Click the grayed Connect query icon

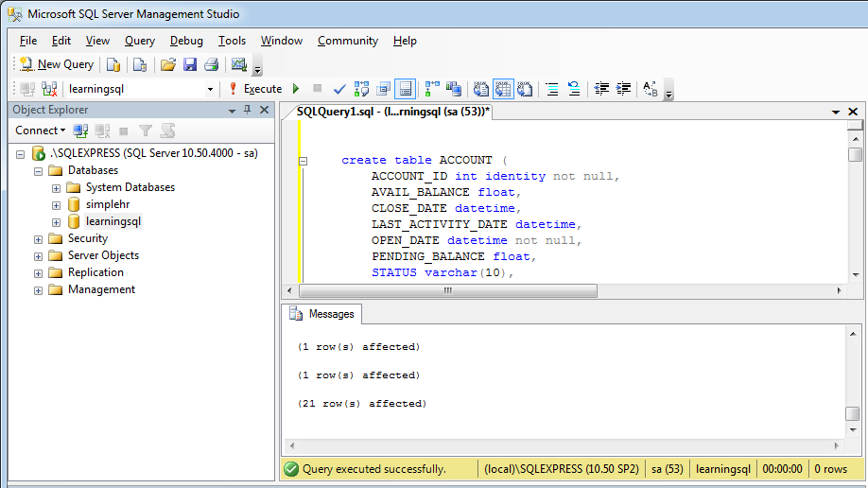(27, 89)
